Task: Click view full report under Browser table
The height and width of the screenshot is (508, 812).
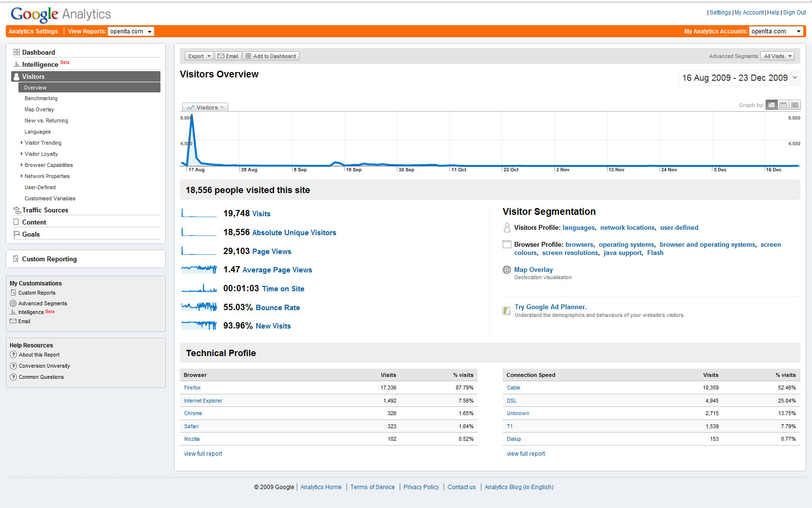Action: pos(203,454)
